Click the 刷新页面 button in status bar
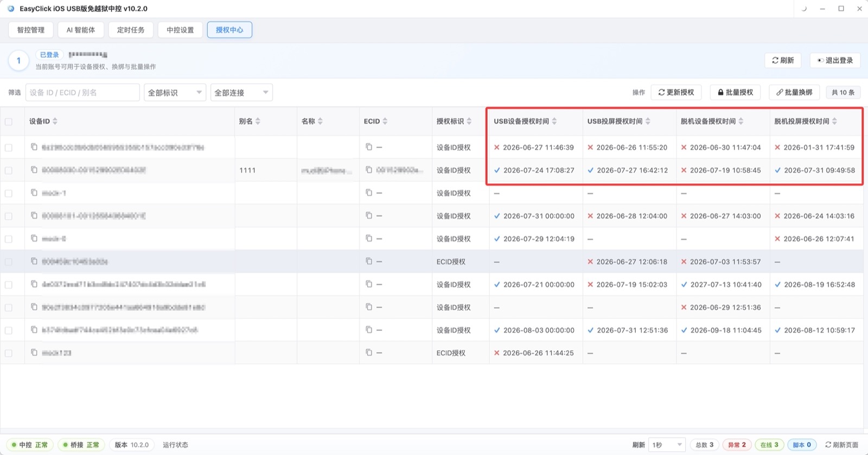This screenshot has width=868, height=455. pyautogui.click(x=842, y=445)
